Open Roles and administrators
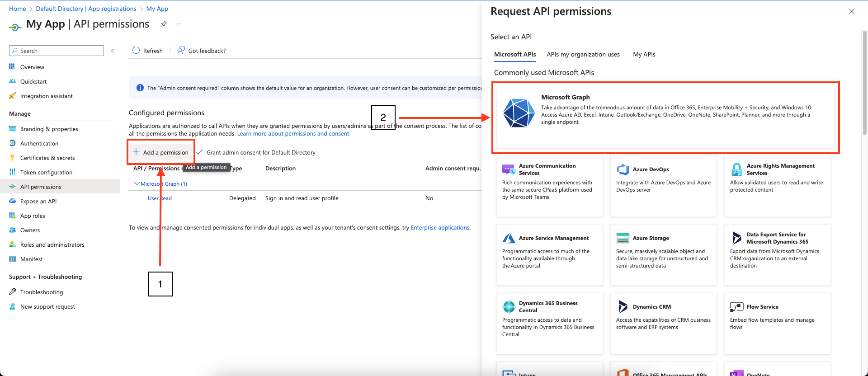 pyautogui.click(x=52, y=244)
